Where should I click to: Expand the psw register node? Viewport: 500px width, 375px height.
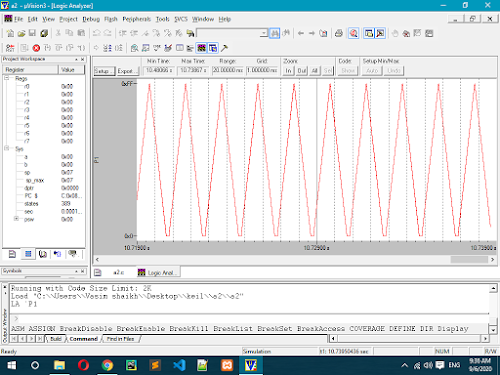16,219
